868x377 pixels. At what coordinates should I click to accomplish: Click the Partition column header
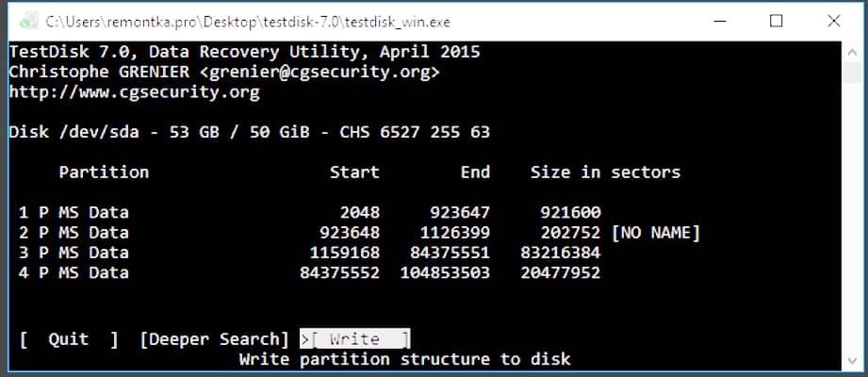click(x=104, y=172)
